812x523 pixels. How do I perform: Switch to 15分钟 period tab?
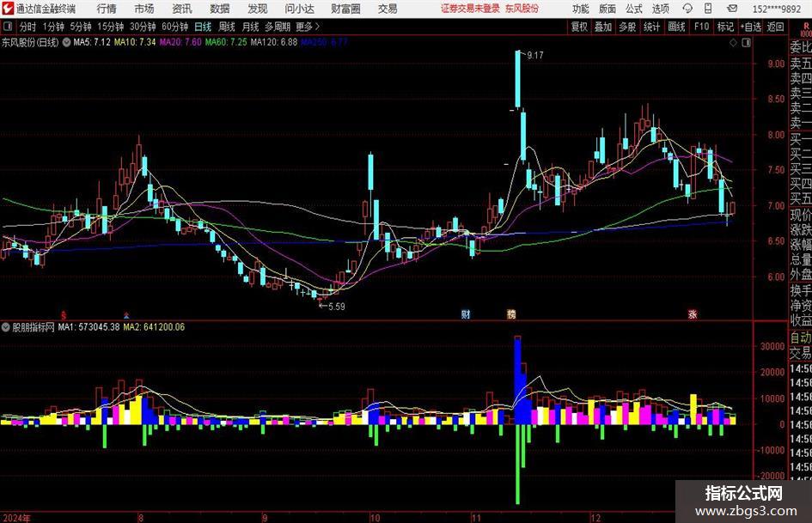tap(110, 27)
